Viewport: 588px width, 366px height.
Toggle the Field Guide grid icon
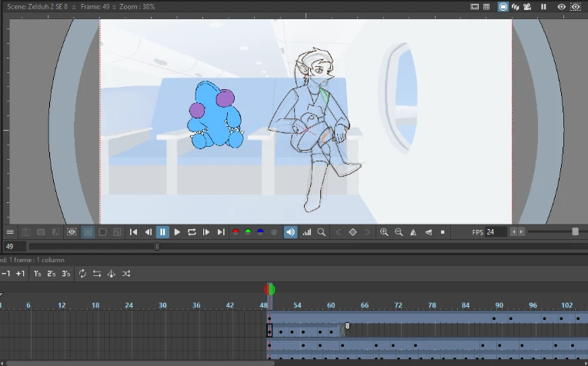point(486,7)
